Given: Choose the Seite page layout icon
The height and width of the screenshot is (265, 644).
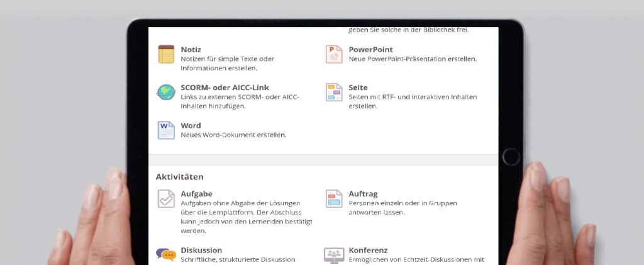Looking at the screenshot, I should 334,93.
